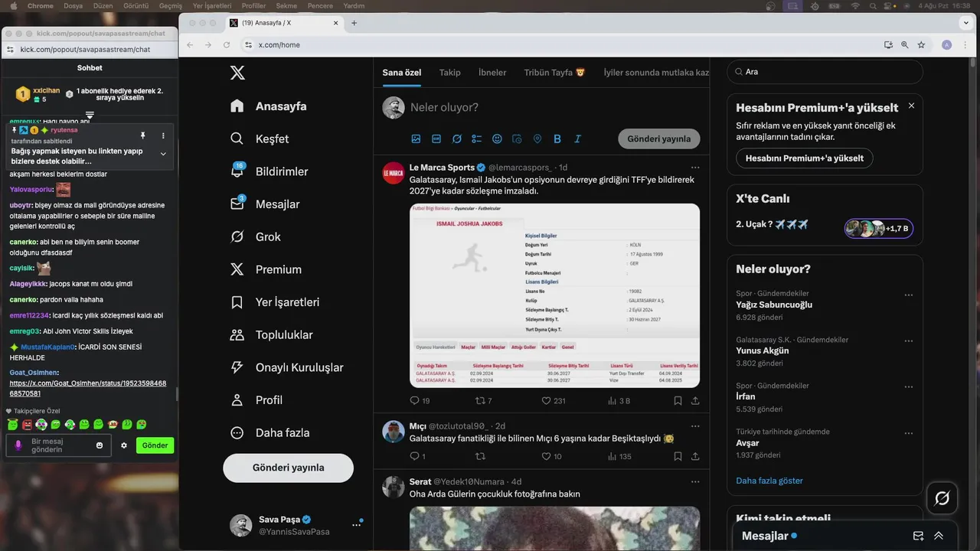Schedule the post with the calendar icon
Viewport: 980px width, 551px height.
pos(517,139)
